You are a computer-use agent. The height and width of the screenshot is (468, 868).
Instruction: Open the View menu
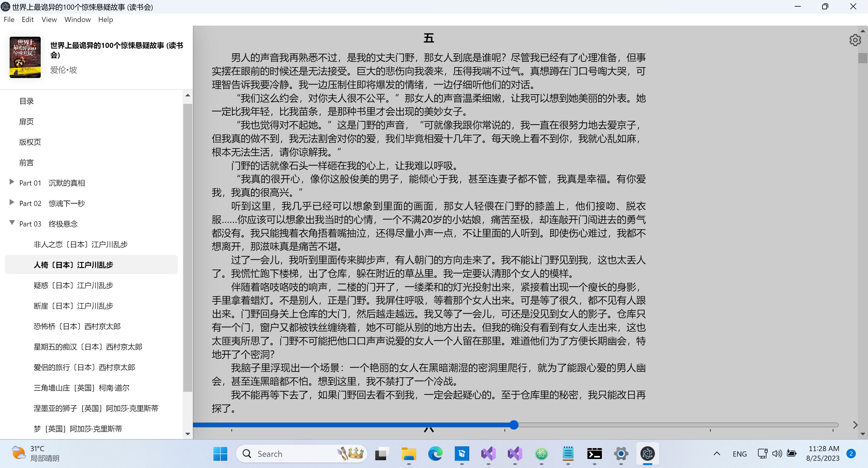(x=49, y=20)
